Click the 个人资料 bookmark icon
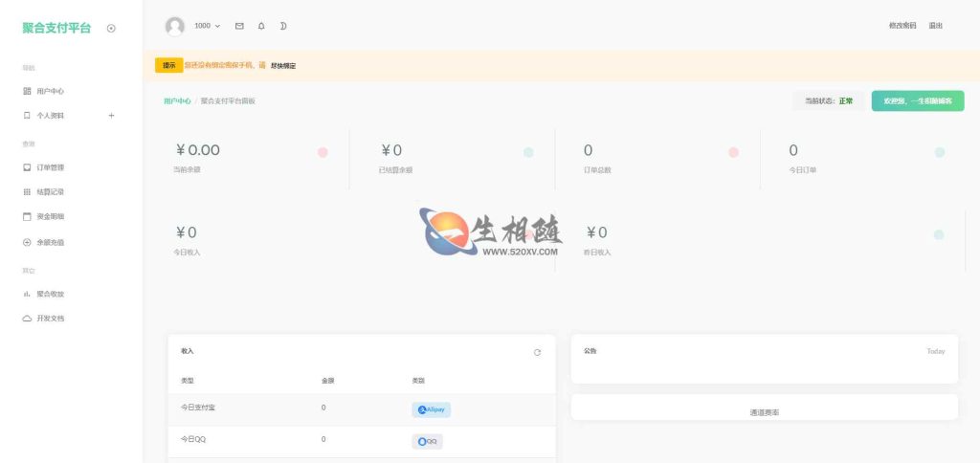The image size is (980, 463). pos(27,116)
